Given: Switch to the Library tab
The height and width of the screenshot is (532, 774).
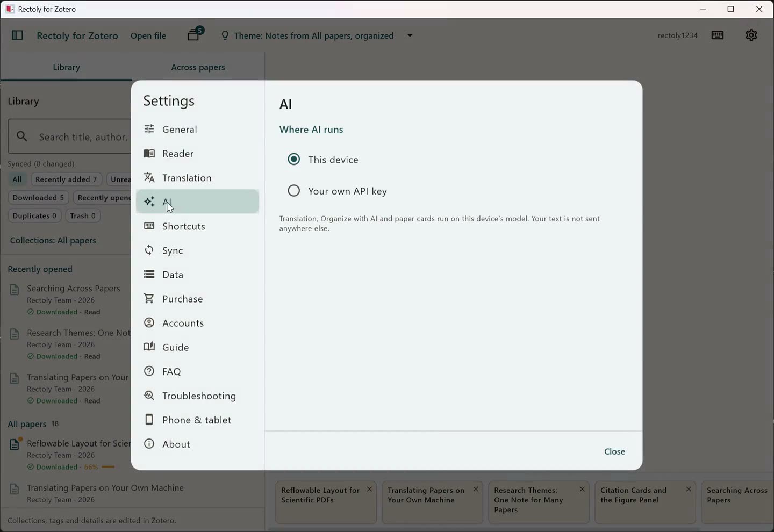Looking at the screenshot, I should point(66,67).
